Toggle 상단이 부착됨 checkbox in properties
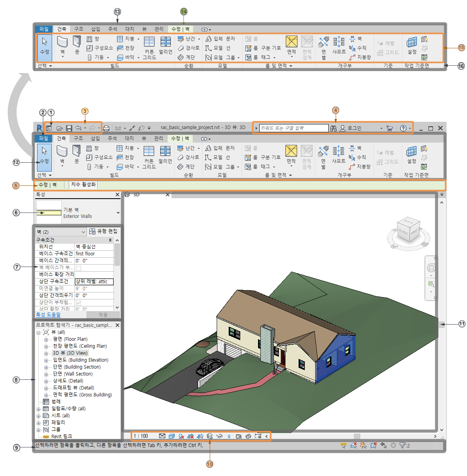Viewport: 467px width, 476px height. tap(79, 303)
